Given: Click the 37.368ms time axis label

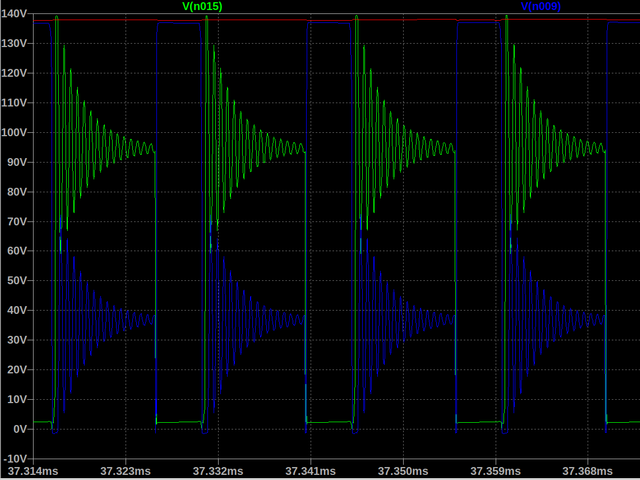Looking at the screenshot, I should 587,471.
